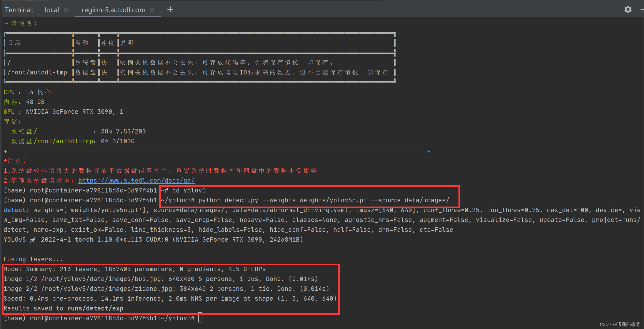This screenshot has height=329, width=644.
Task: Open a new terminal session with plus
Action: 170,10
